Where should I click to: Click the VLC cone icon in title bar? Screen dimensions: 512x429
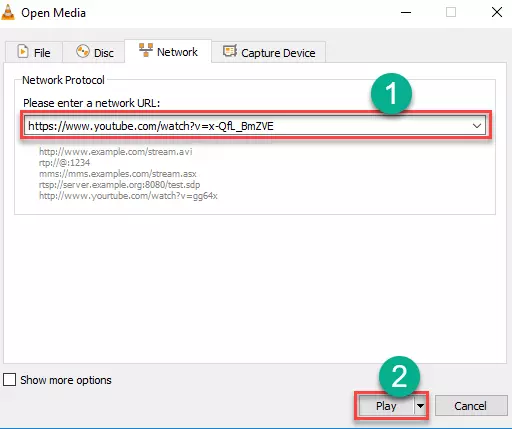8,12
